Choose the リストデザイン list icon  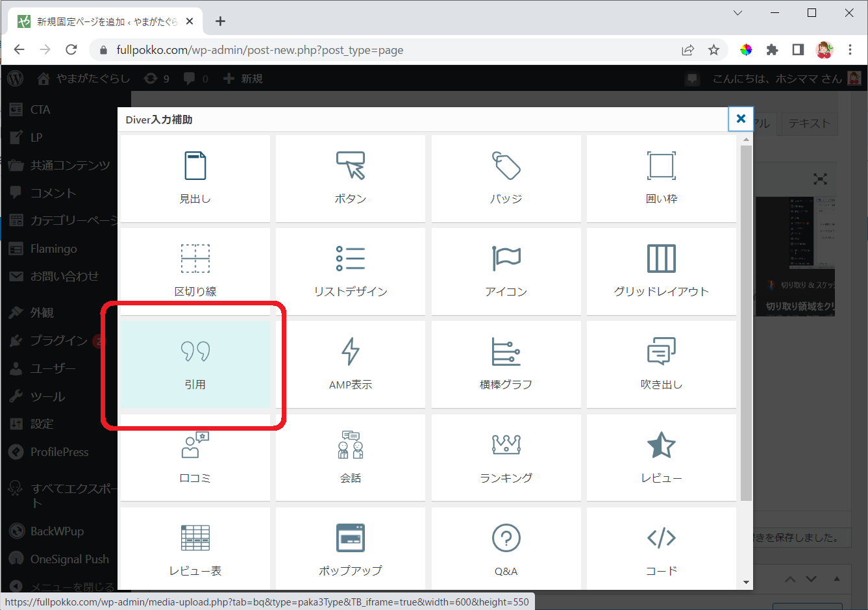point(351,259)
